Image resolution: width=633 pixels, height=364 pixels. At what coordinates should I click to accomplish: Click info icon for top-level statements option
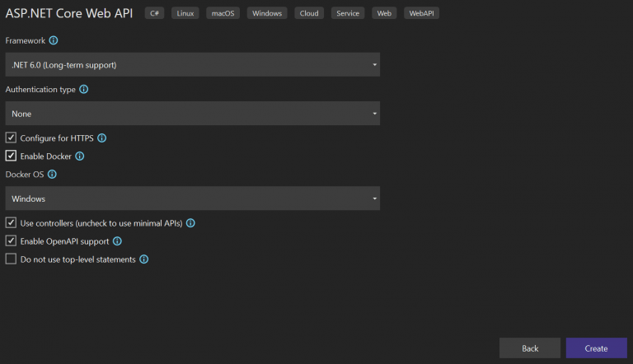[x=143, y=259]
